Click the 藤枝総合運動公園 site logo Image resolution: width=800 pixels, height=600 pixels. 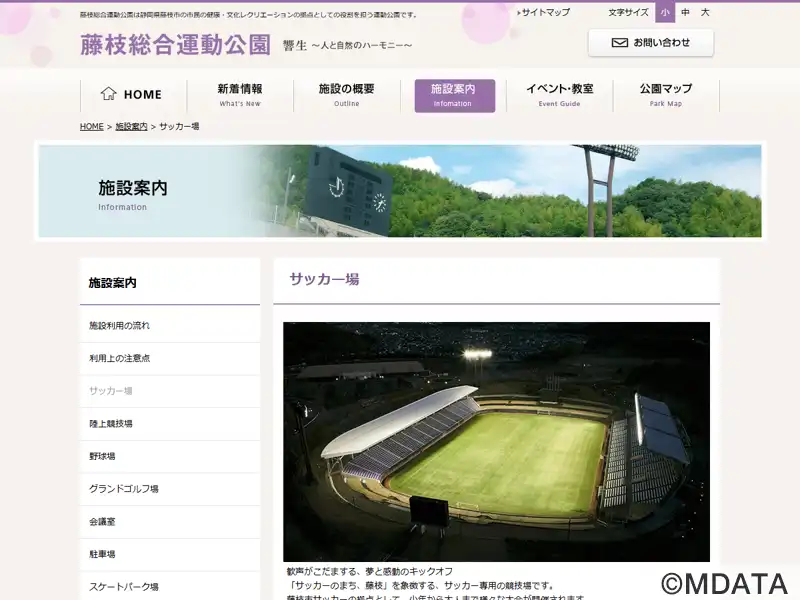(175, 45)
